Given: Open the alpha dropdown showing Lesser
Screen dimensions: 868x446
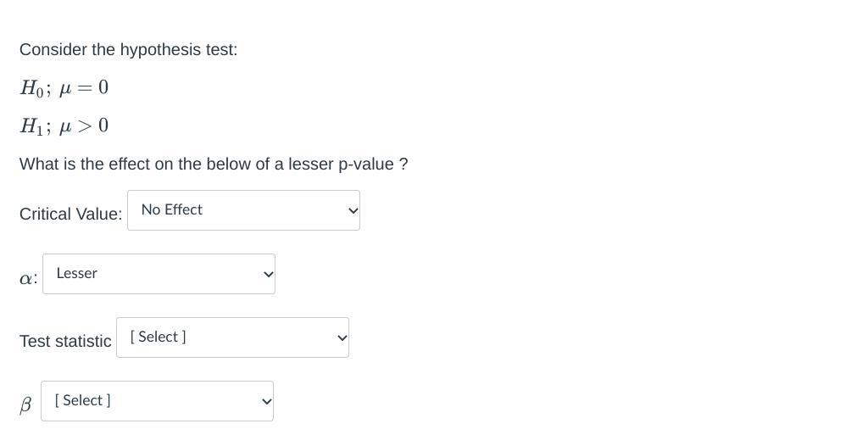Looking at the screenshot, I should tap(159, 274).
